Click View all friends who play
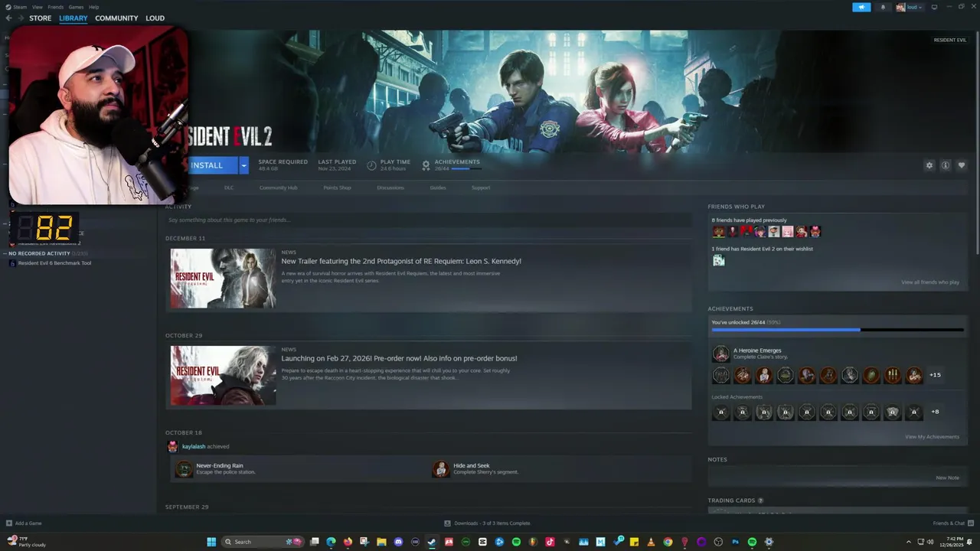Image resolution: width=980 pixels, height=551 pixels. click(x=930, y=282)
